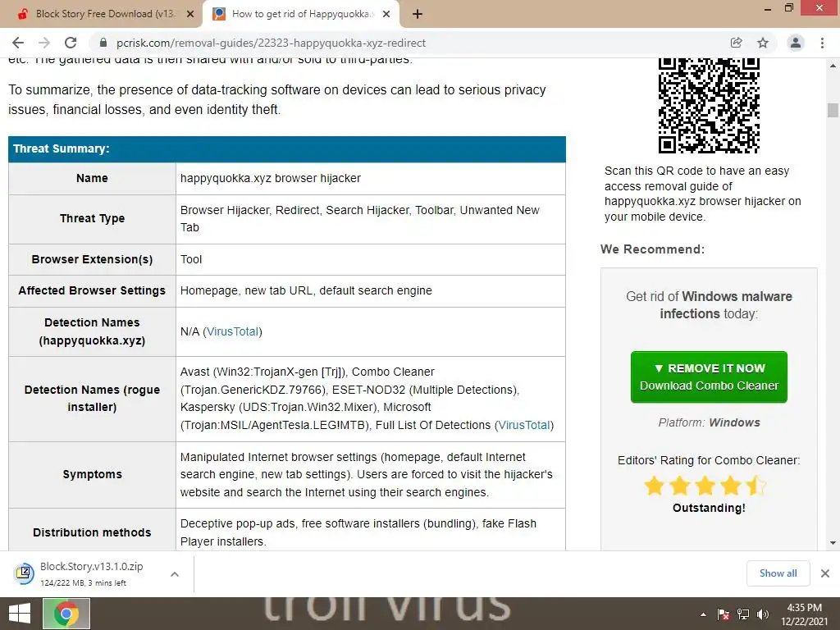Open a new tab with plus button

click(418, 15)
